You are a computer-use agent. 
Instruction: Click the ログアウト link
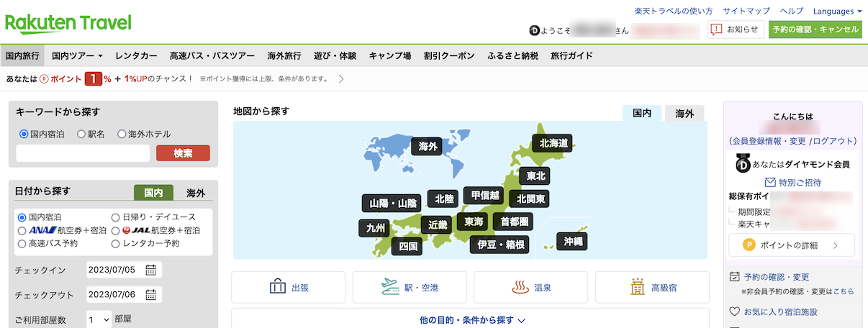(x=834, y=141)
